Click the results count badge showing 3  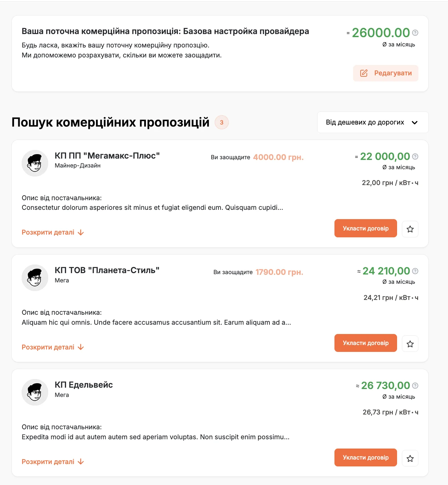coord(222,122)
